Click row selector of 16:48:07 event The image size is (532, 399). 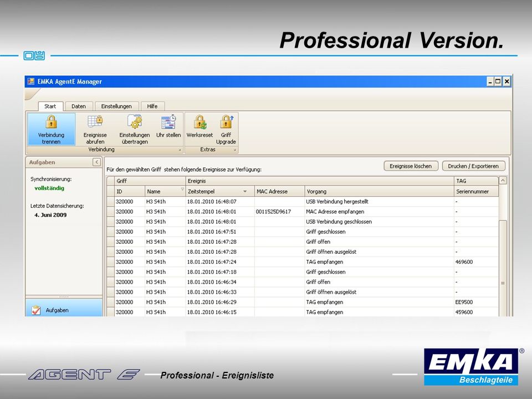(111, 202)
